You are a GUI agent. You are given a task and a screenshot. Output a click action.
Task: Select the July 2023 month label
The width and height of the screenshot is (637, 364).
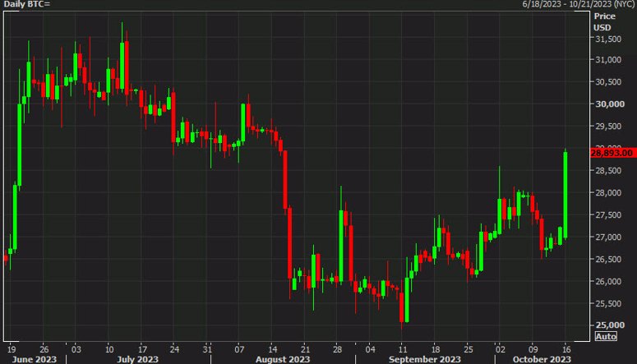(137, 359)
